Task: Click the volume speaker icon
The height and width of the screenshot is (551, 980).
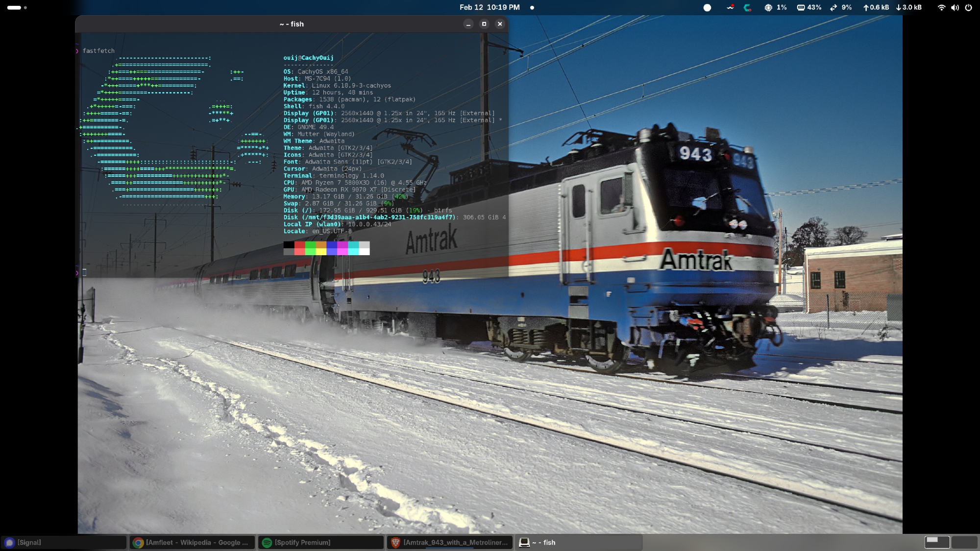Action: click(955, 7)
